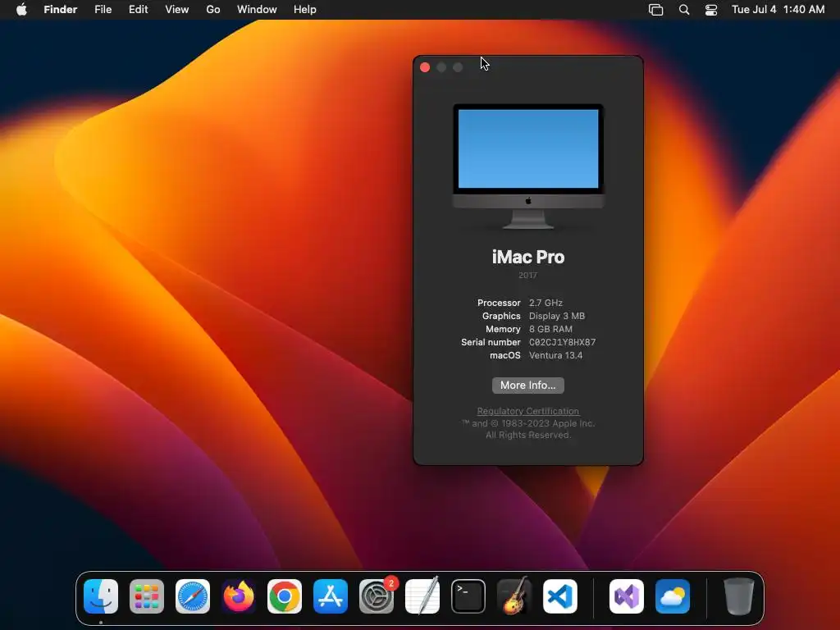Open the Window menu

pyautogui.click(x=257, y=10)
